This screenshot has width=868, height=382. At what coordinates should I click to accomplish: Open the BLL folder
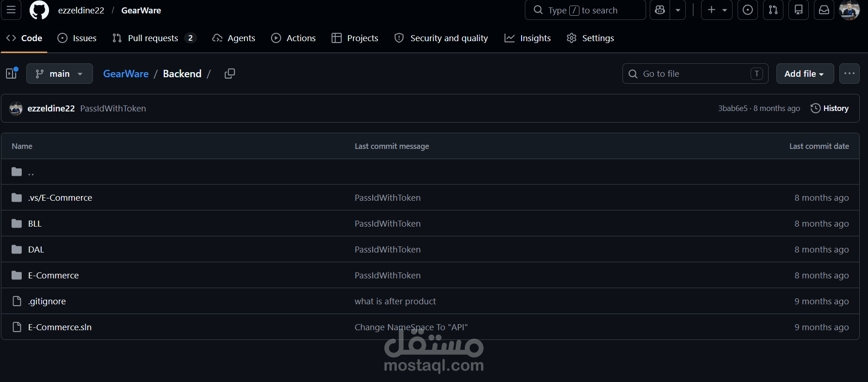(35, 223)
